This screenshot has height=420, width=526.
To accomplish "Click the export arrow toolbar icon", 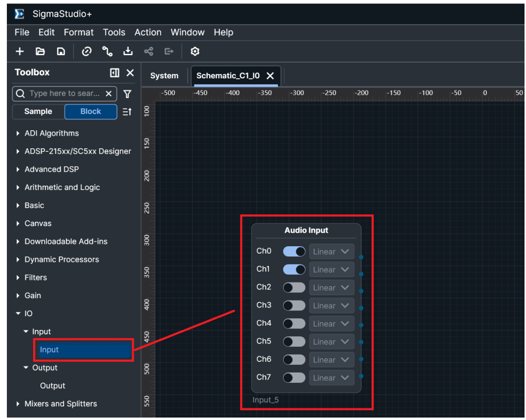I will click(169, 51).
